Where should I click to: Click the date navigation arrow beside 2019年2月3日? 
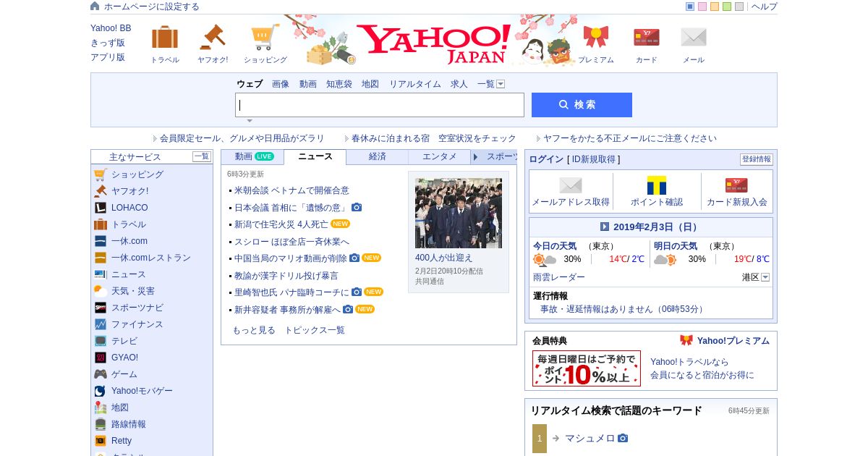(x=605, y=227)
